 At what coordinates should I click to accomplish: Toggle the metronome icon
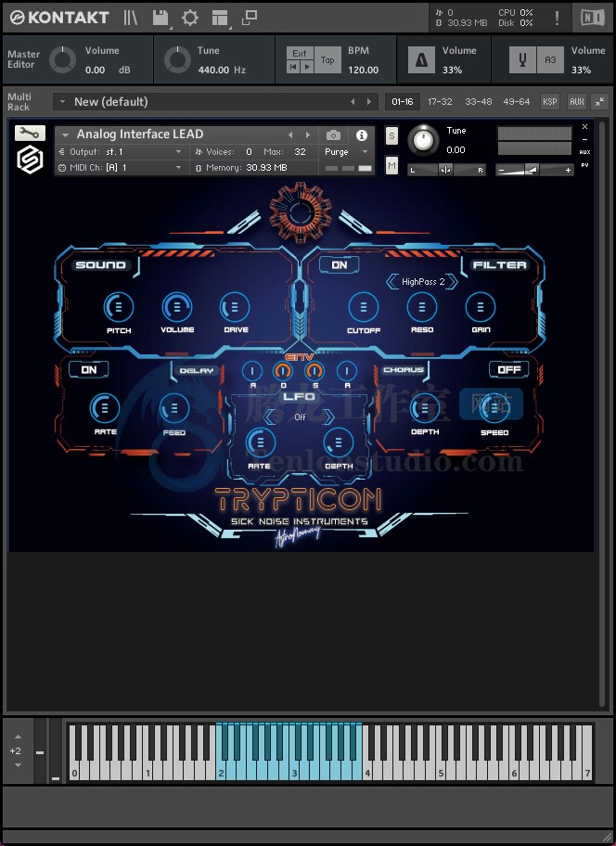(421, 60)
